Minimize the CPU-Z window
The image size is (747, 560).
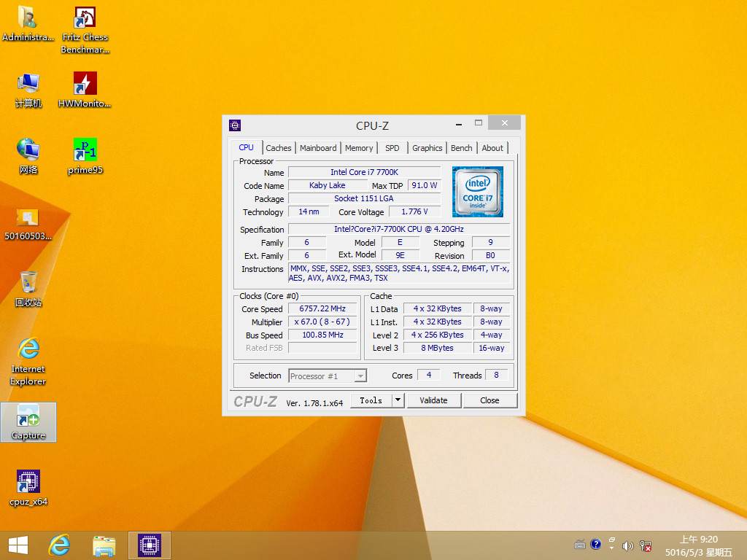click(458, 124)
